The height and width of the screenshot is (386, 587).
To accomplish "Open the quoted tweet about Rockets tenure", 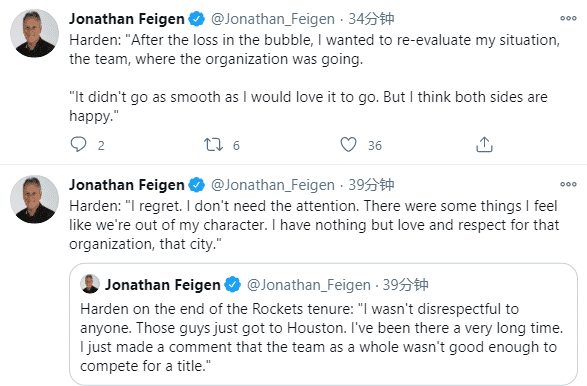I will (323, 324).
